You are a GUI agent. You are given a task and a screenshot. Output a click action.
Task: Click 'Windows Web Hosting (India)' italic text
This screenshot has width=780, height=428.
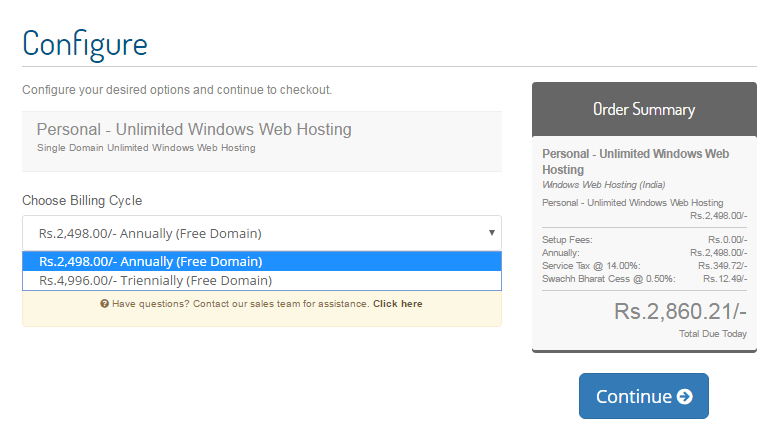pos(603,185)
